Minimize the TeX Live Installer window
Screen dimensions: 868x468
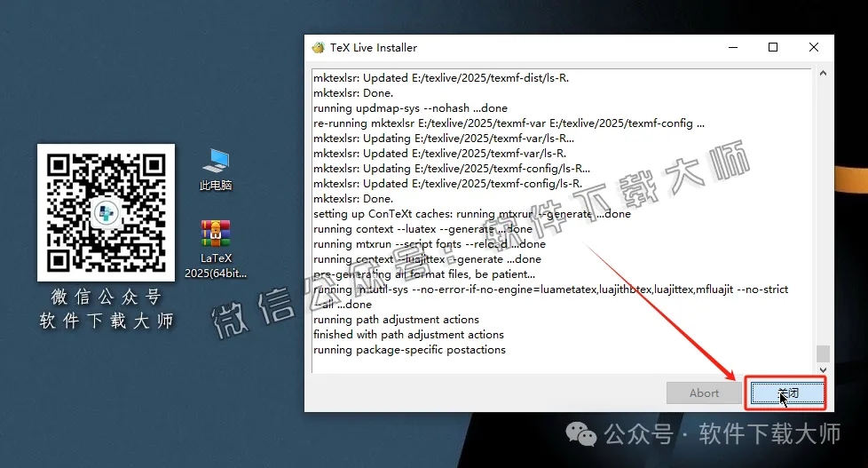(x=731, y=47)
